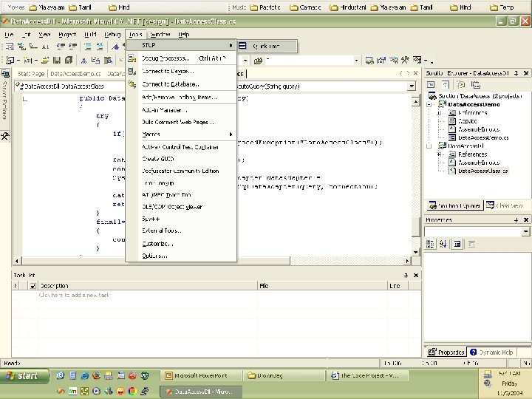Click here to add a new task

74,295
